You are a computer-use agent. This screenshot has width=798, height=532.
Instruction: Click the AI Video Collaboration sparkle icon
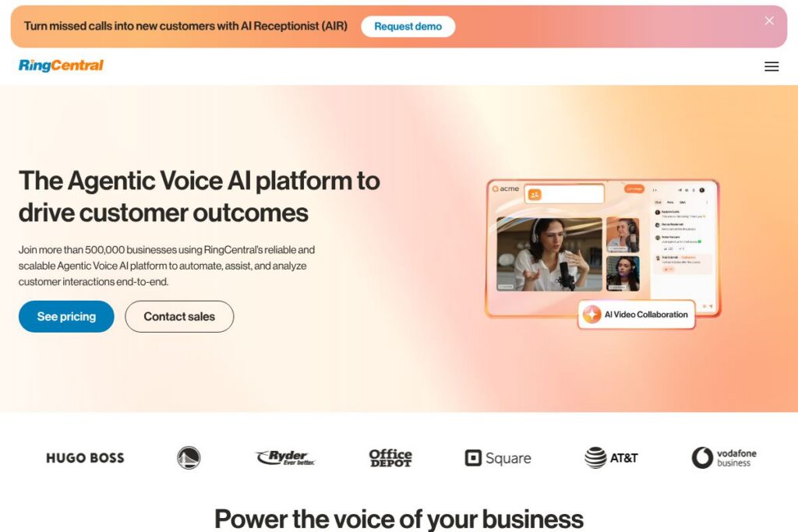591,315
